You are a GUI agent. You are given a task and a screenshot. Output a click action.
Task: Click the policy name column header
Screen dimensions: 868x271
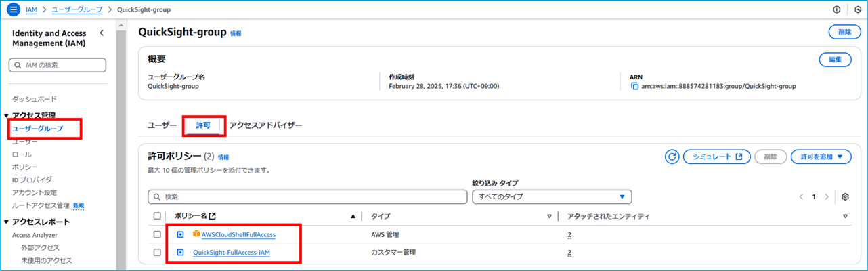(x=195, y=216)
